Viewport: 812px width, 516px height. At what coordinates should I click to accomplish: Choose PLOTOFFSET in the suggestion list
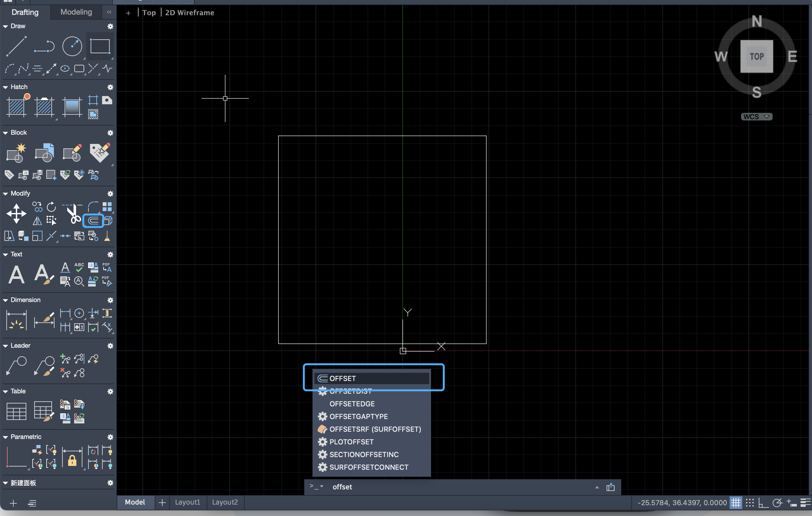click(371, 442)
